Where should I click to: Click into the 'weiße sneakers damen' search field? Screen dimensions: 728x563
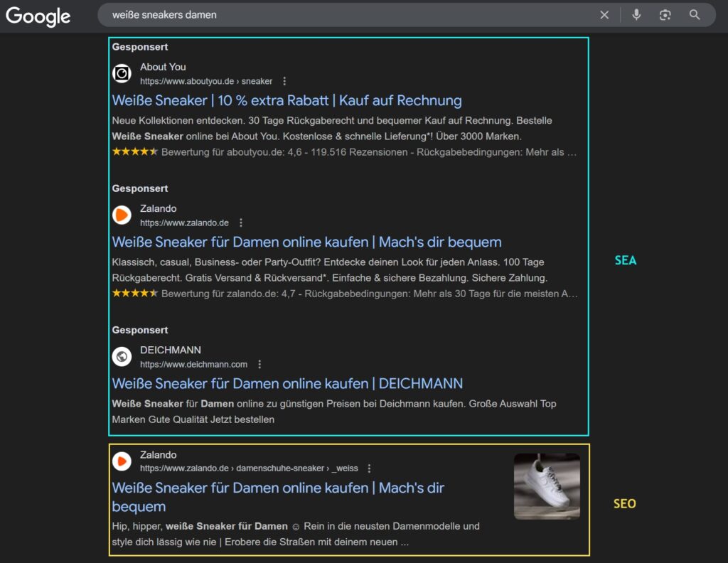pos(341,15)
